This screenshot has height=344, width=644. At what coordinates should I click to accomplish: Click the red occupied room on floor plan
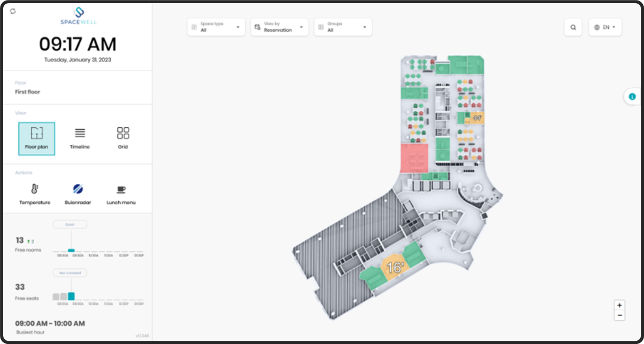click(415, 158)
